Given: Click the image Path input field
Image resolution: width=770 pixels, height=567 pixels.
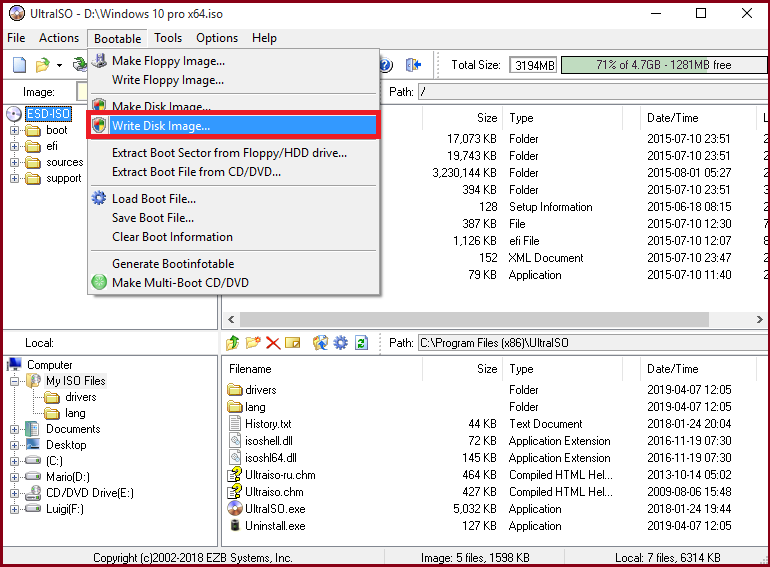Looking at the screenshot, I should [x=593, y=92].
